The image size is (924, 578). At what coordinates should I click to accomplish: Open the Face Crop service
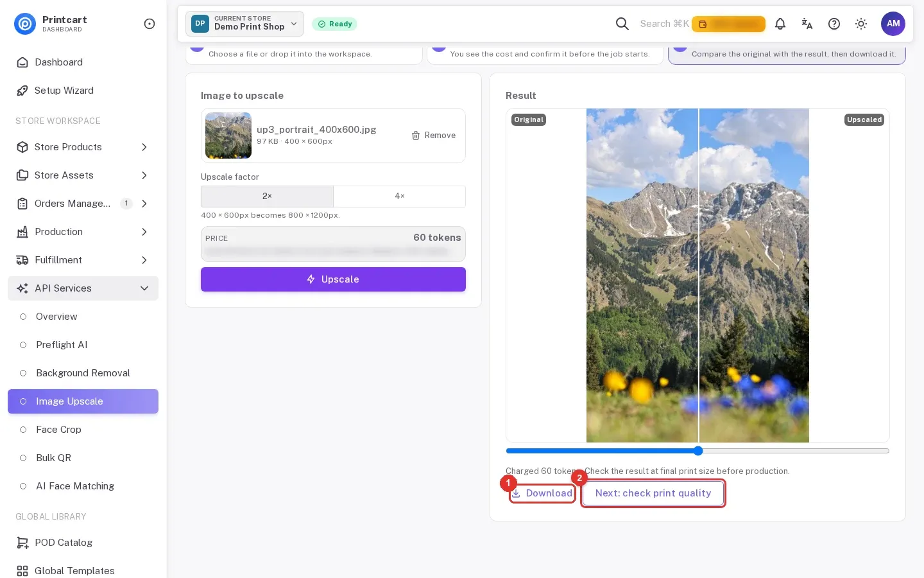point(83,430)
